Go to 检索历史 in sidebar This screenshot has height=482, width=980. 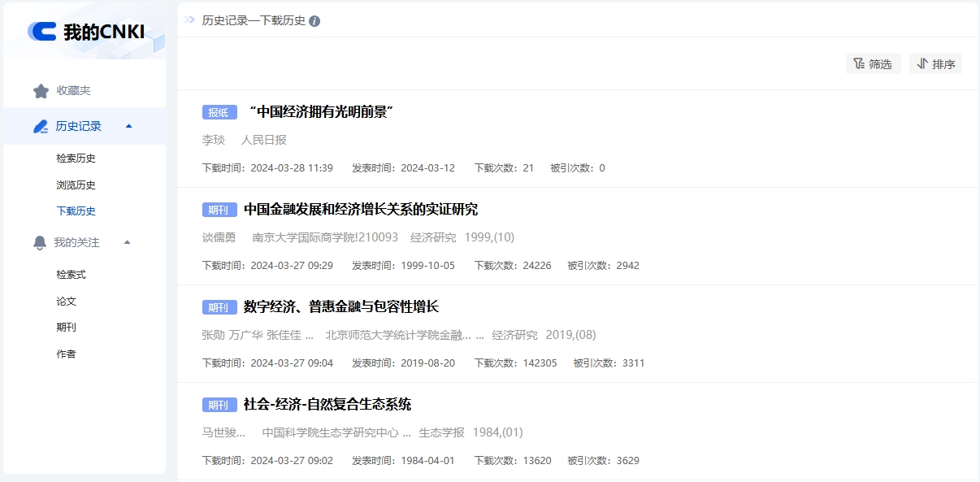(76, 158)
